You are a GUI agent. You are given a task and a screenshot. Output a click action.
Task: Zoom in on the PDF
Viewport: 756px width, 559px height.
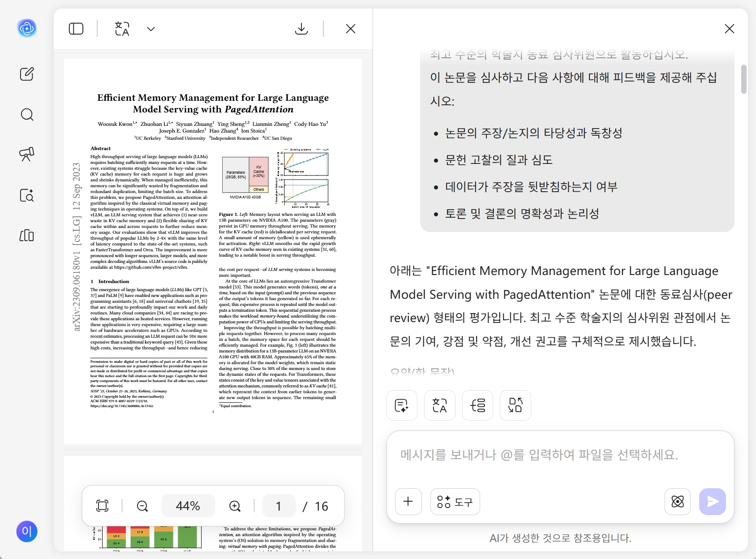coord(235,506)
